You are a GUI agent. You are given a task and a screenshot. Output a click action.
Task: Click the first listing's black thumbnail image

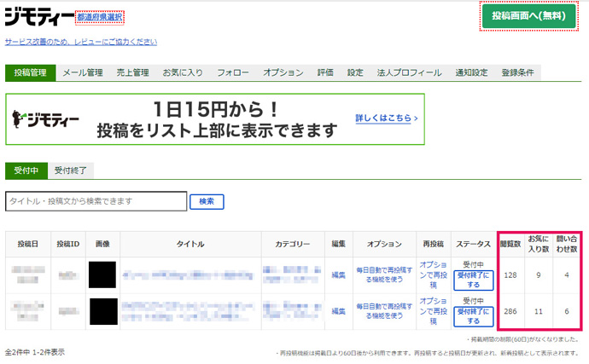(102, 274)
